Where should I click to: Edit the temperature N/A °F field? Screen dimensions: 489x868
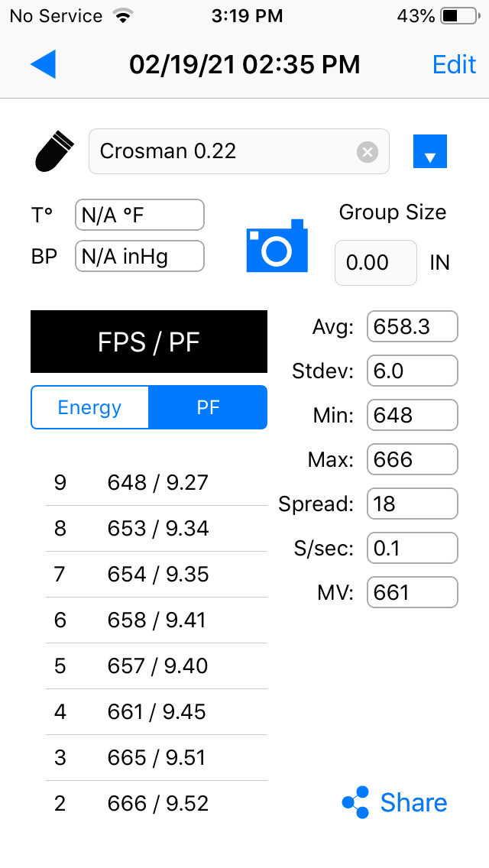click(140, 215)
